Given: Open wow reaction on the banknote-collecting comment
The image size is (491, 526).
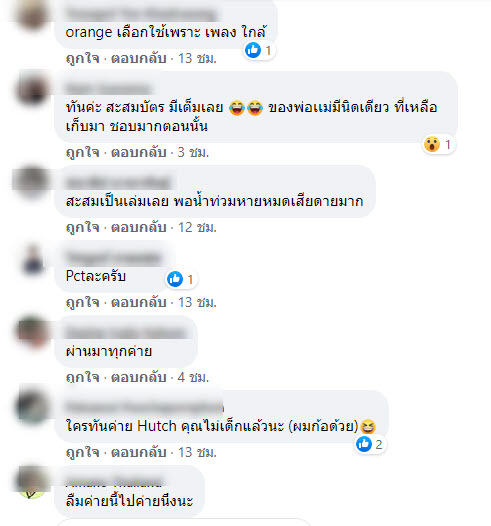Looking at the screenshot, I should coord(438,144).
